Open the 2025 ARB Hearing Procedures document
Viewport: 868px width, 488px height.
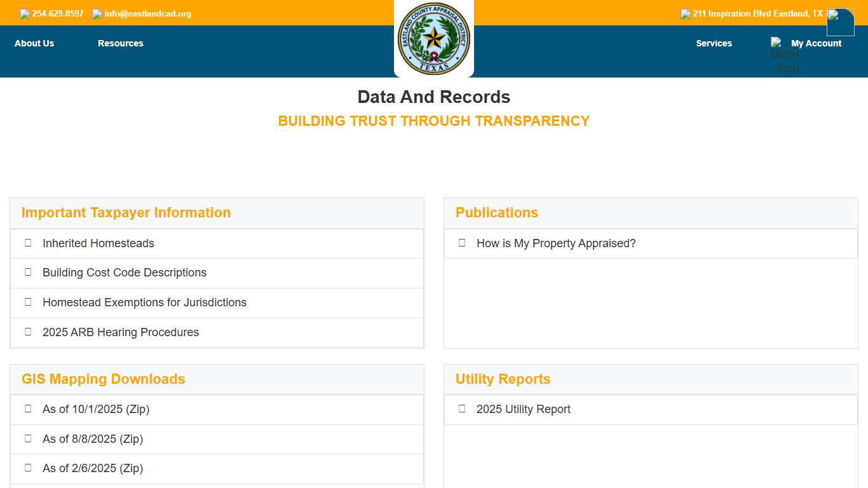[x=120, y=332]
